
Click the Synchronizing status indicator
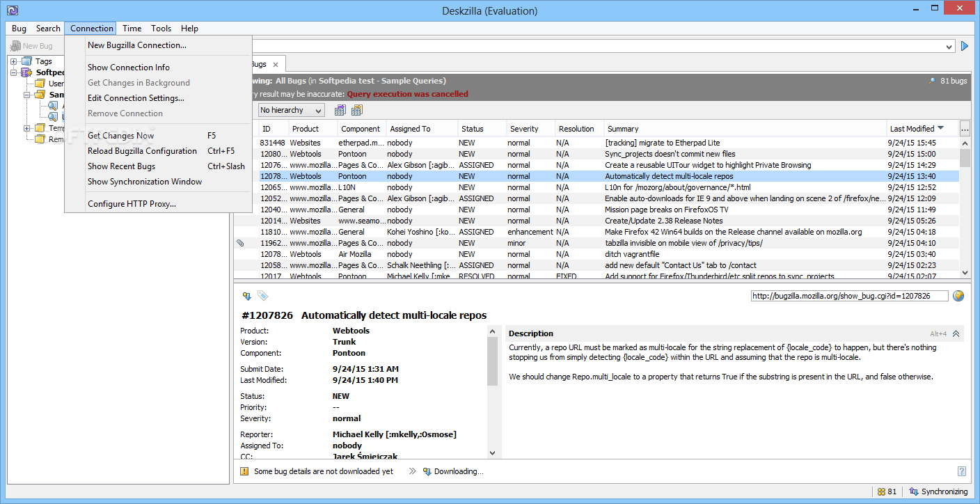pyautogui.click(x=938, y=491)
